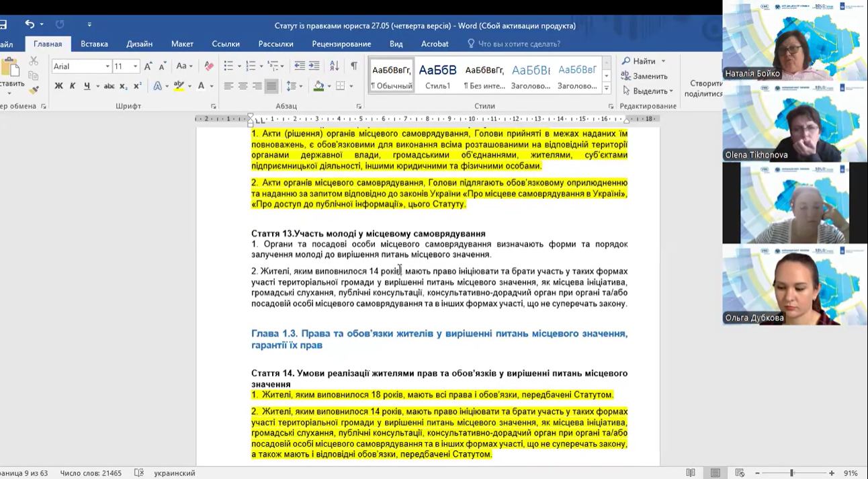The image size is (868, 479).
Task: Open the Рецензирование ribbon tab
Action: (341, 44)
